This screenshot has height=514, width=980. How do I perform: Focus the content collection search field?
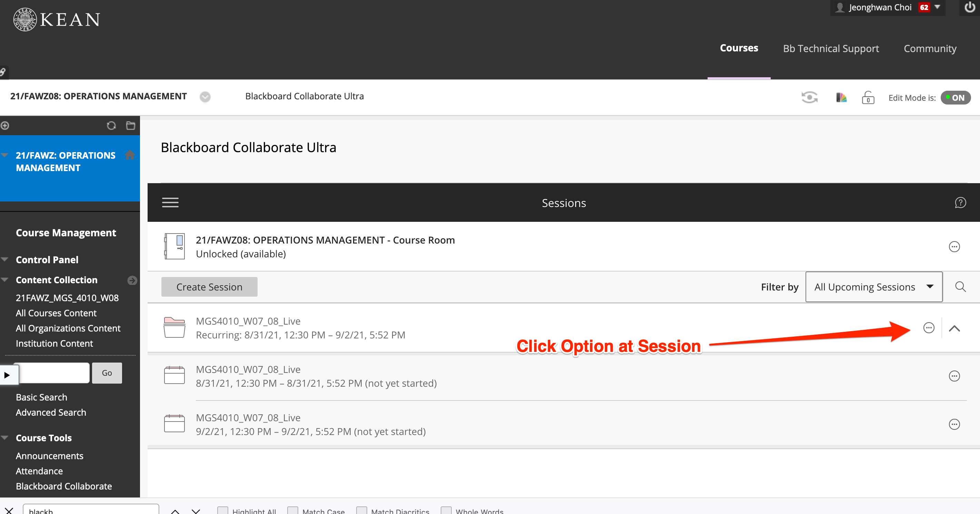[54, 373]
